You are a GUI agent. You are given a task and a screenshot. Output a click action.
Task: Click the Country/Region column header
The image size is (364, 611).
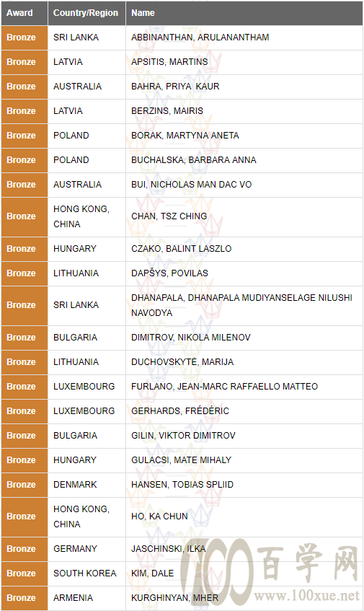pyautogui.click(x=86, y=13)
